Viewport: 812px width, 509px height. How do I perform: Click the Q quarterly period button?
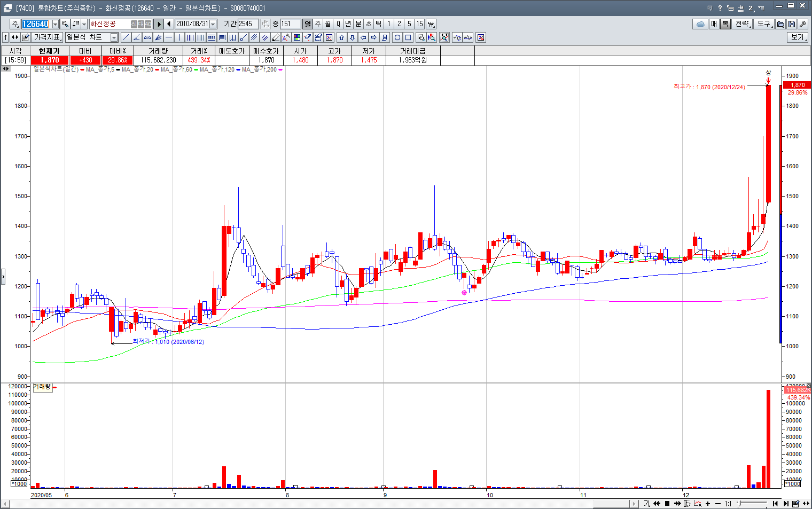(x=338, y=24)
